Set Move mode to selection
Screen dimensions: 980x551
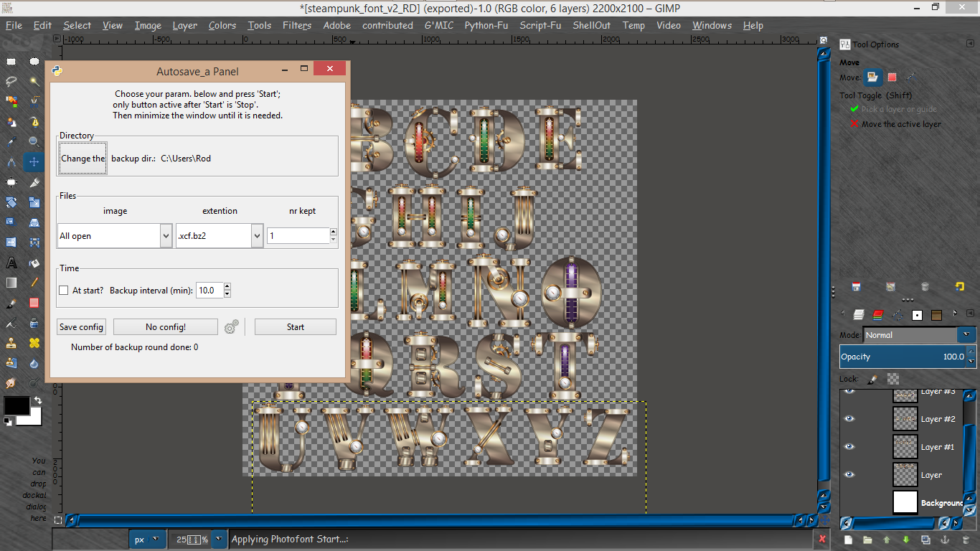point(892,77)
